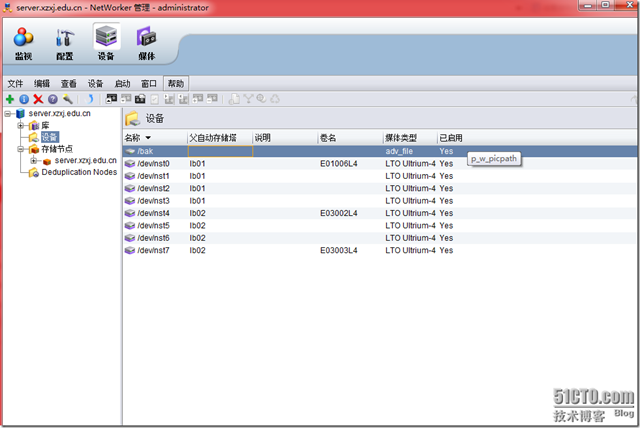Viewport: 640px width, 428px height.
Task: Click lb01 cell in /devinst0 row
Action: click(x=198, y=164)
